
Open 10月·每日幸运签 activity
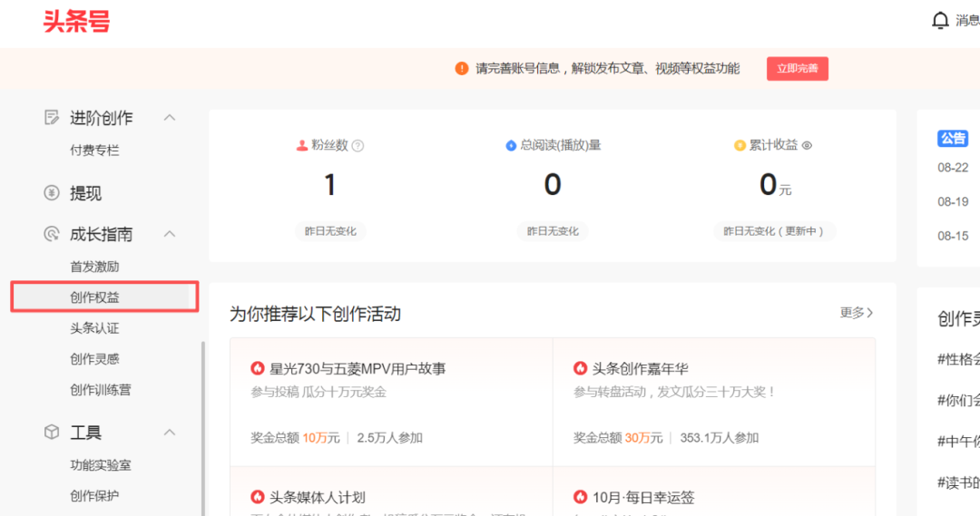click(643, 497)
